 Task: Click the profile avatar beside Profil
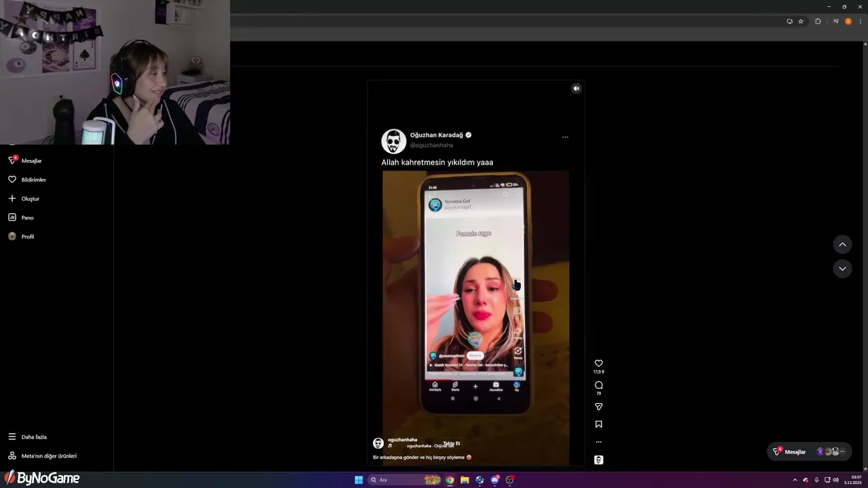(x=12, y=237)
